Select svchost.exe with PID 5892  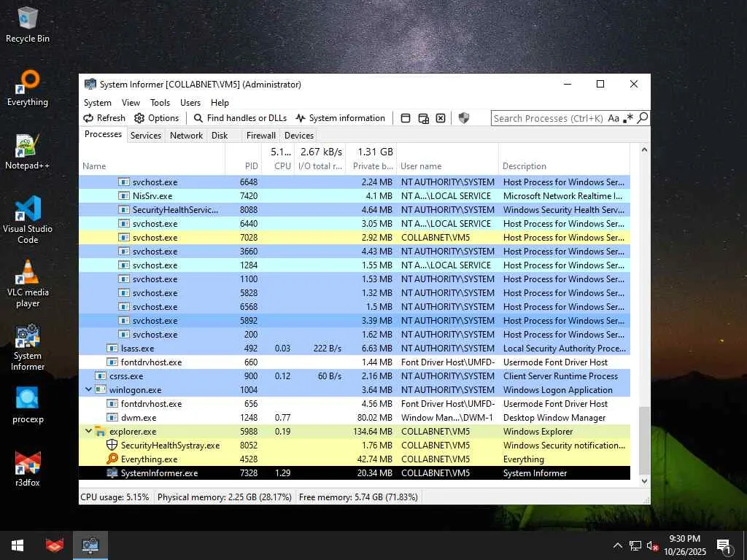coord(355,321)
